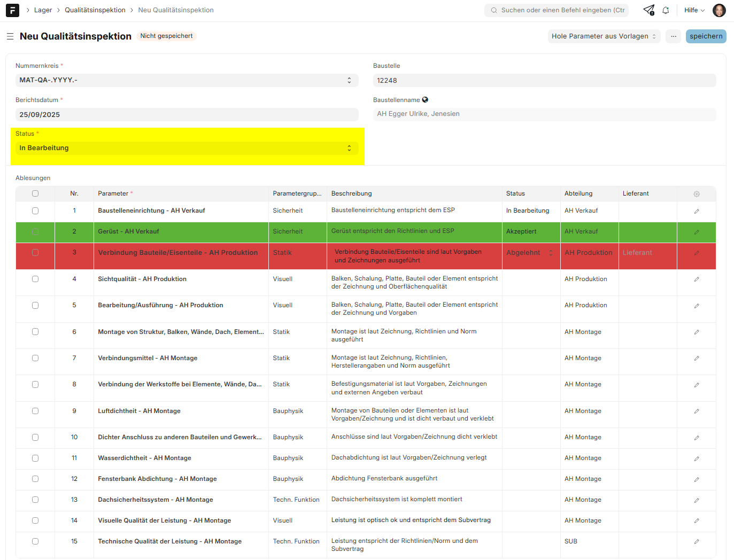Screen dimensions: 734x560
Task: Open the user avatar profile menu
Action: [719, 10]
